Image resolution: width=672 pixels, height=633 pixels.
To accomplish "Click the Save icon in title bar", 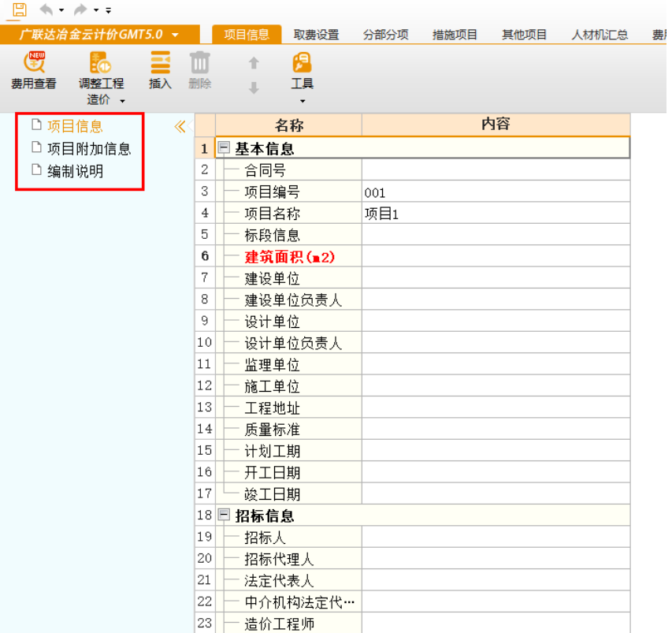I will pos(19,9).
